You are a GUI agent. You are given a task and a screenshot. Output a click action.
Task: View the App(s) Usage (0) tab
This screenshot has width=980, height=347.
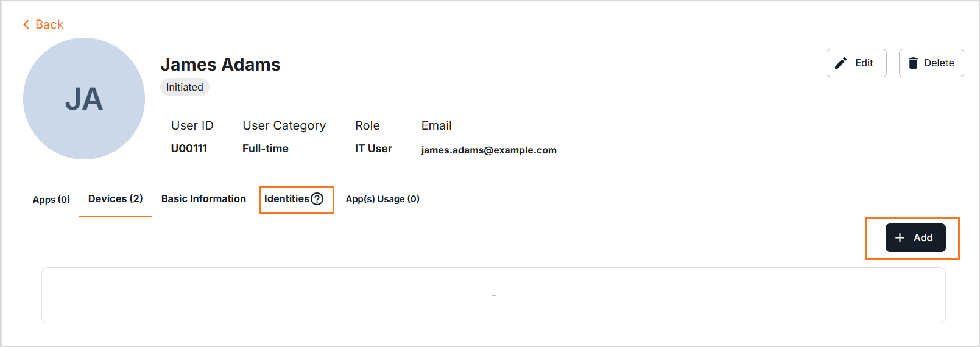[382, 199]
